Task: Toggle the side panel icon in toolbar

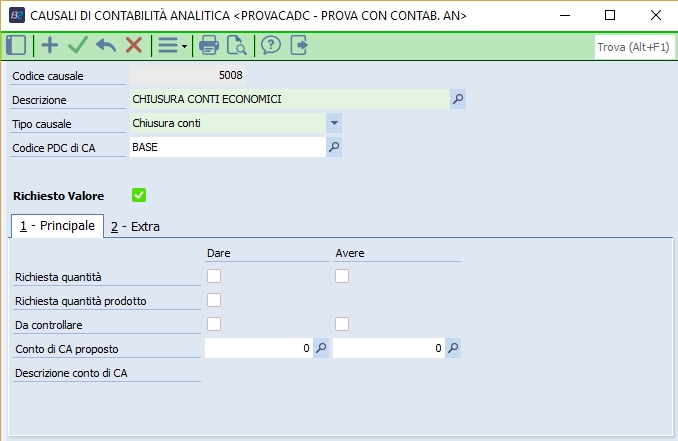Action: coord(16,45)
